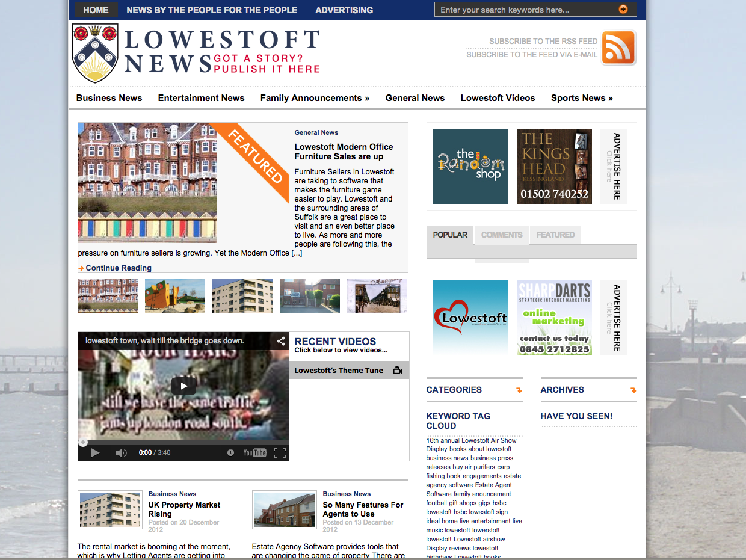This screenshot has height=560, width=746.
Task: Share the video using the share icon
Action: 281,341
